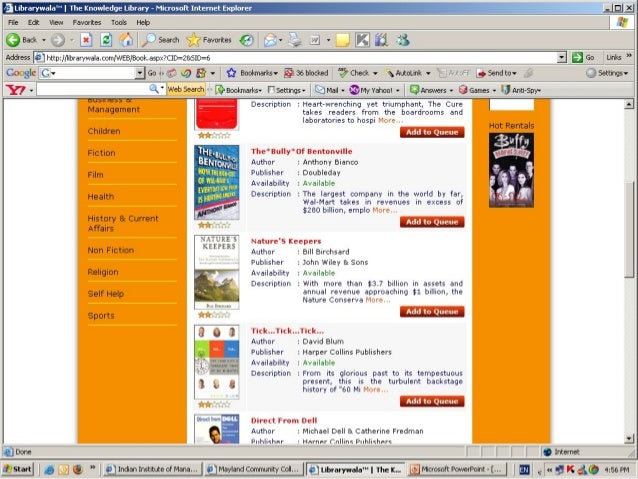Add Tick...Tick...Tick... to queue
Viewport: 638px width, 479px height.
432,401
